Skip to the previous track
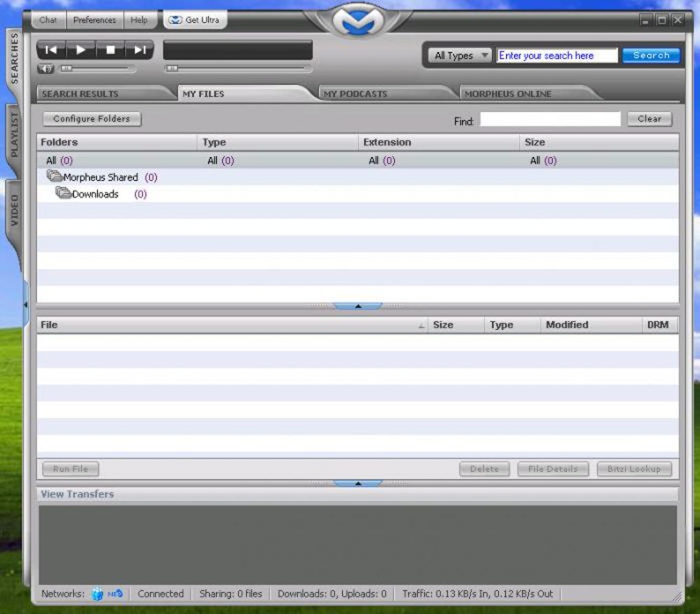Viewport: 700px width, 614px height. coord(51,49)
